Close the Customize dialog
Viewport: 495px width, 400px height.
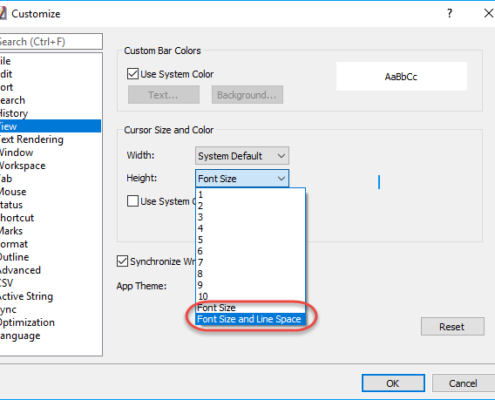pyautogui.click(x=488, y=13)
